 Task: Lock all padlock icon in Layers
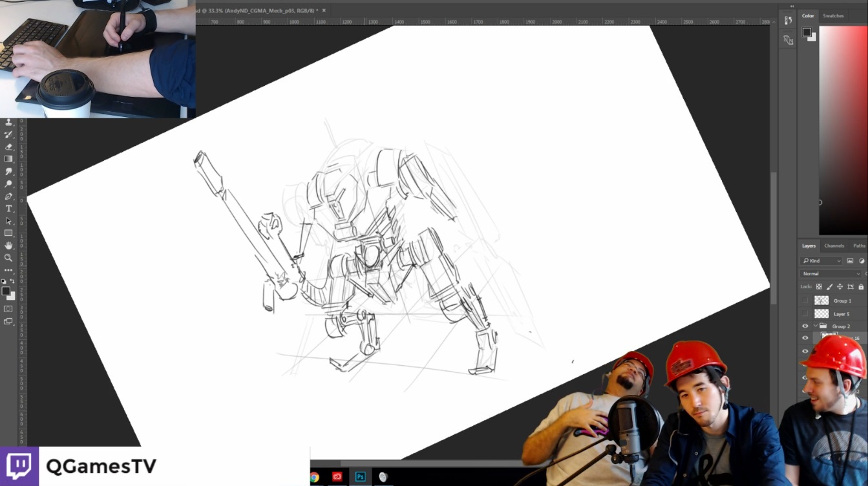861,286
